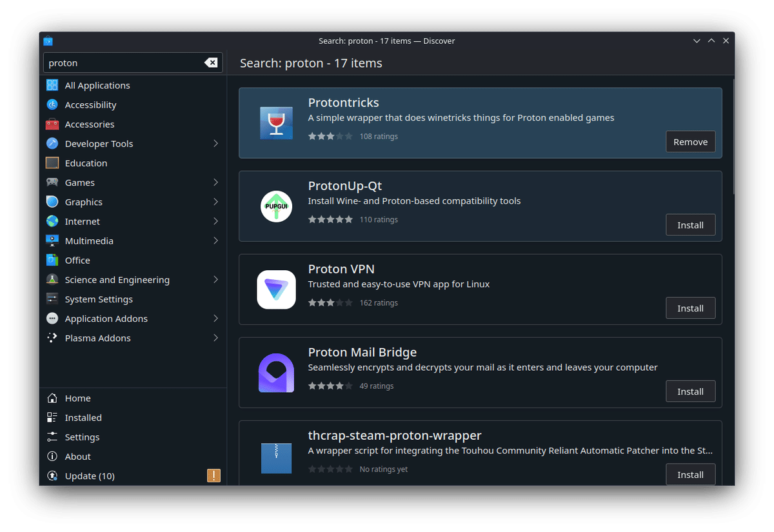Select the Accessories category icon
The width and height of the screenshot is (774, 532).
tap(52, 124)
